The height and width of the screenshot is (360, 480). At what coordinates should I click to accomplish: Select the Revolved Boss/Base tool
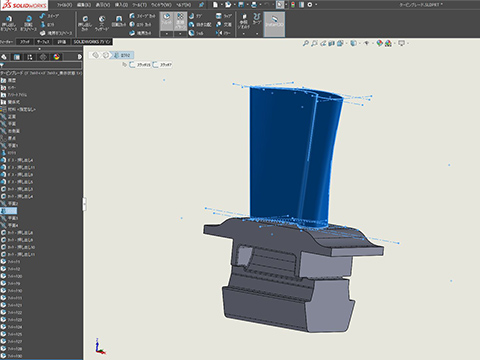point(28,24)
